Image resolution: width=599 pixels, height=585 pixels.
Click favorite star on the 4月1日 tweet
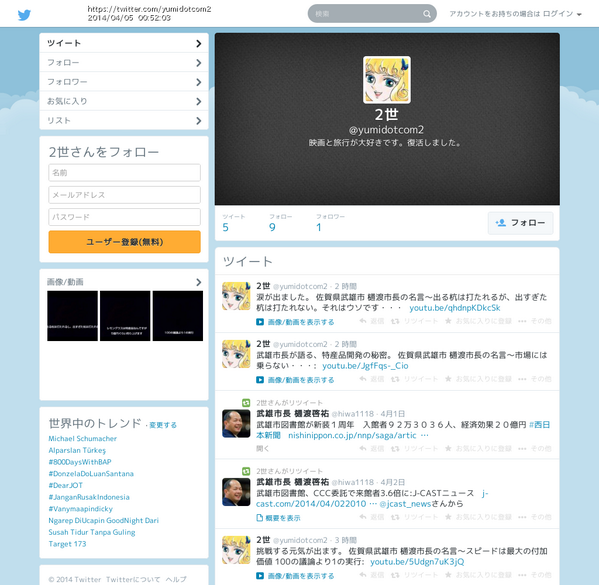[x=448, y=448]
